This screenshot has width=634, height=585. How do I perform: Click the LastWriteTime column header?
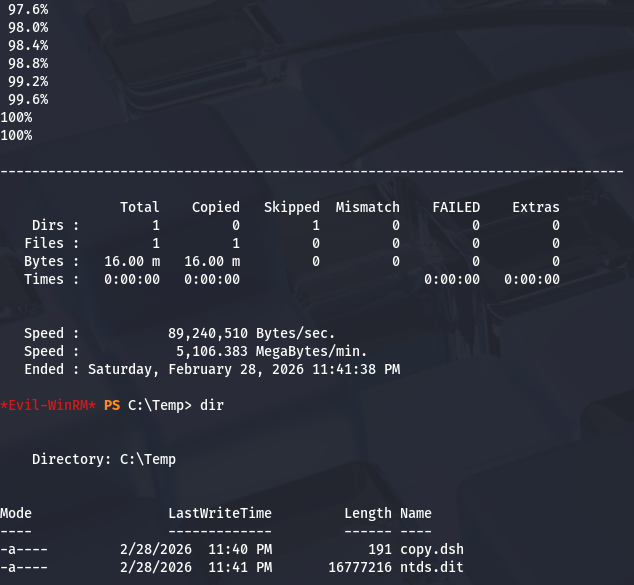point(220,513)
